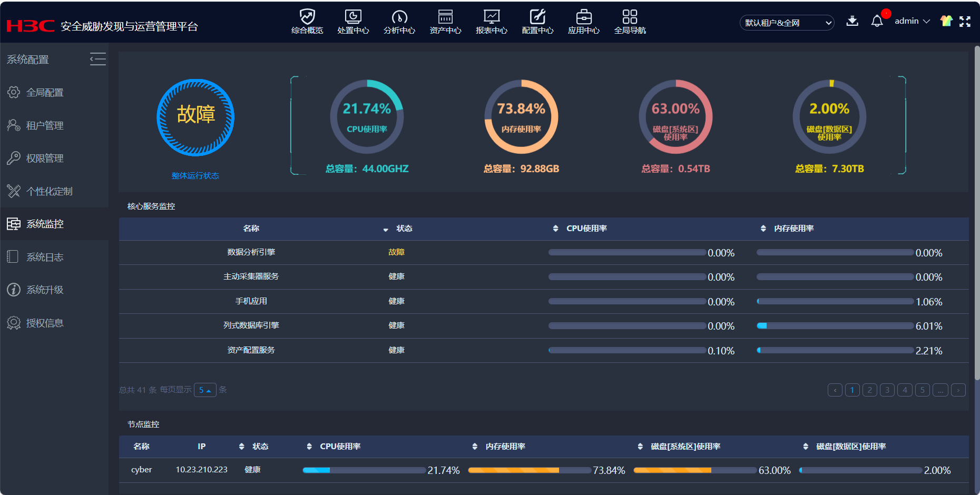Click the 整体运行状态 link
The image size is (980, 495).
pos(195,175)
